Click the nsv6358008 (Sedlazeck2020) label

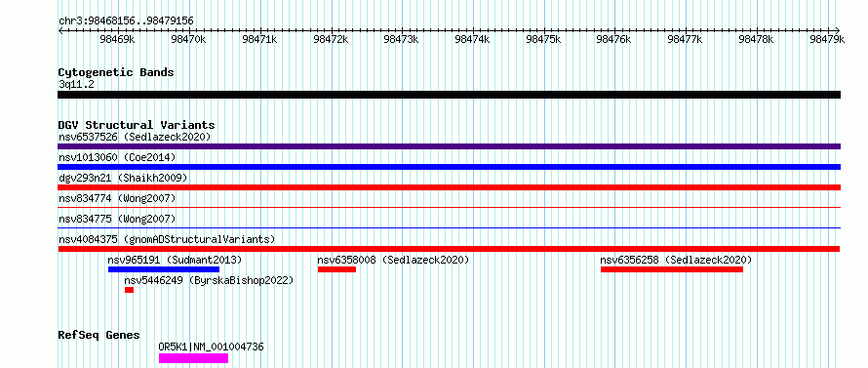(x=394, y=260)
